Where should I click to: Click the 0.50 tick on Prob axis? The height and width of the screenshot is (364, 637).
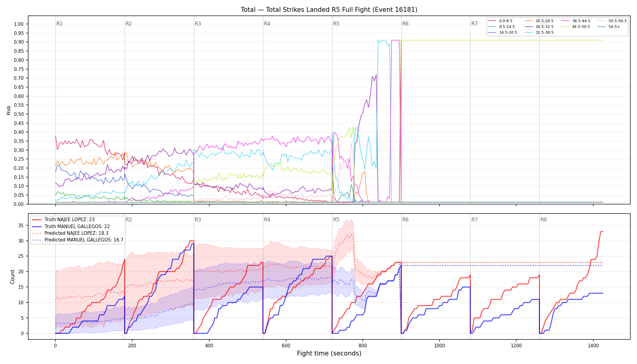(19, 114)
